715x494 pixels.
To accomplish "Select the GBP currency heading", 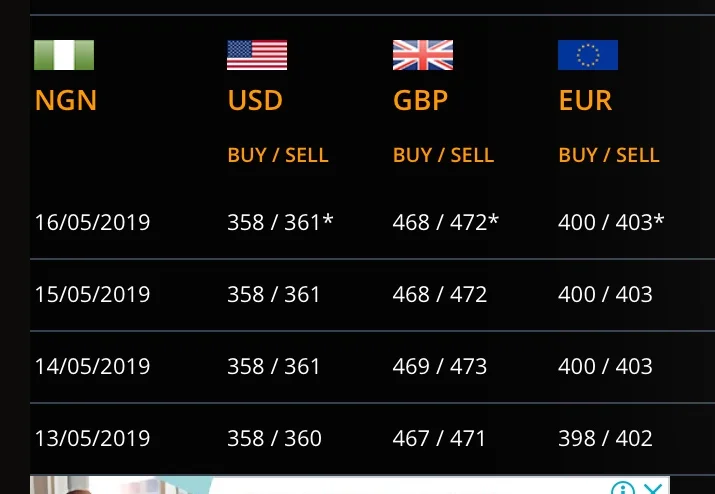I will tap(420, 101).
